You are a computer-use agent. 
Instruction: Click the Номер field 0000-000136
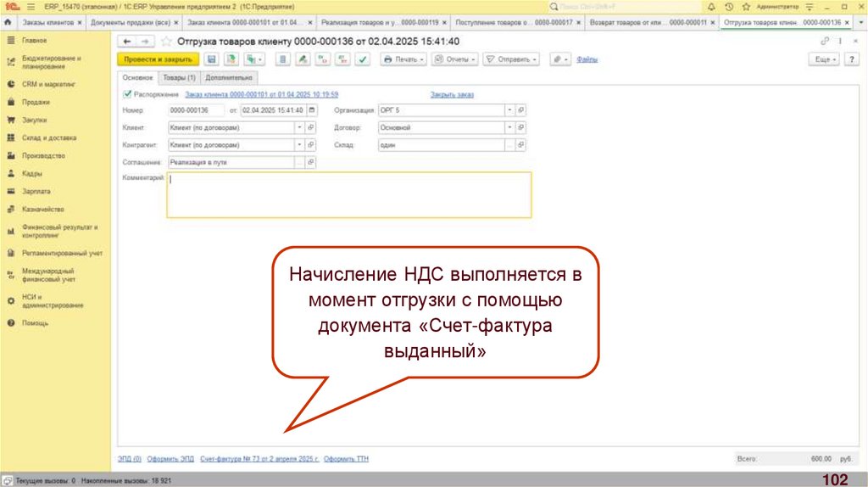(x=197, y=110)
